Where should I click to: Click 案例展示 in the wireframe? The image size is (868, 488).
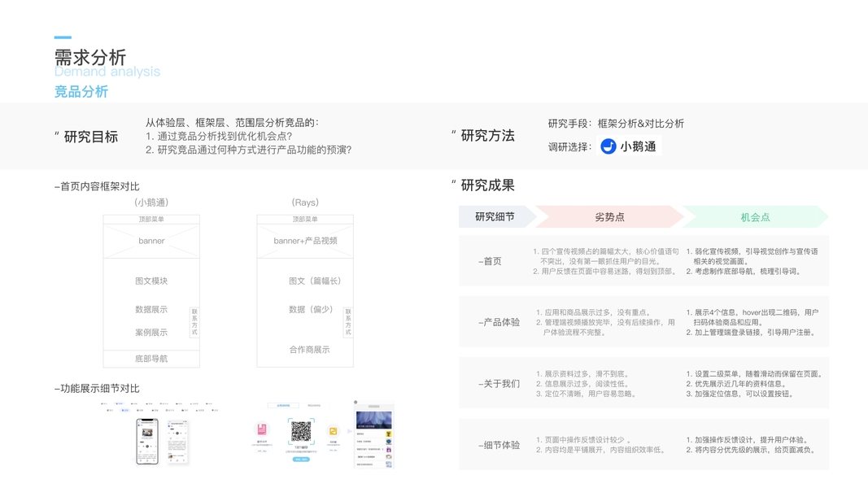click(x=151, y=333)
